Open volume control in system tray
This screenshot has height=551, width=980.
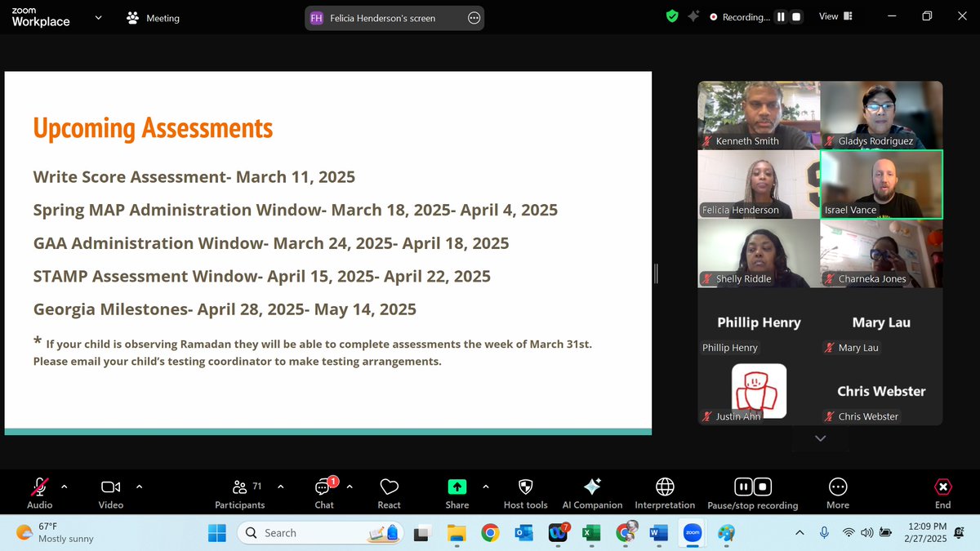(866, 533)
